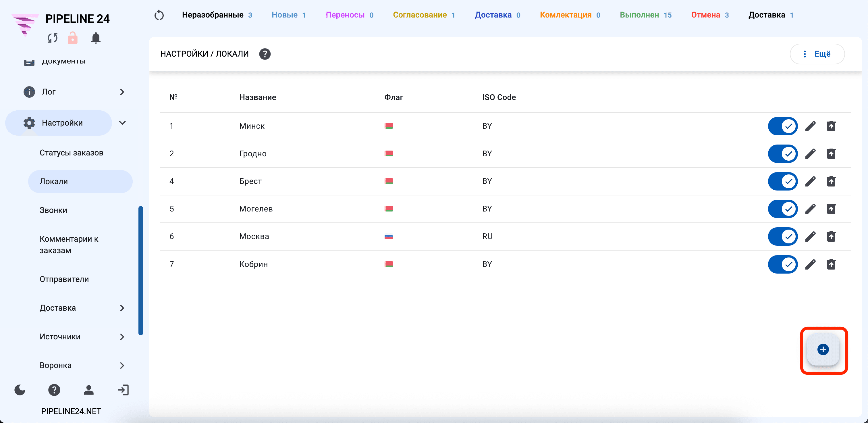Switch to dark mode moon icon

[20, 390]
